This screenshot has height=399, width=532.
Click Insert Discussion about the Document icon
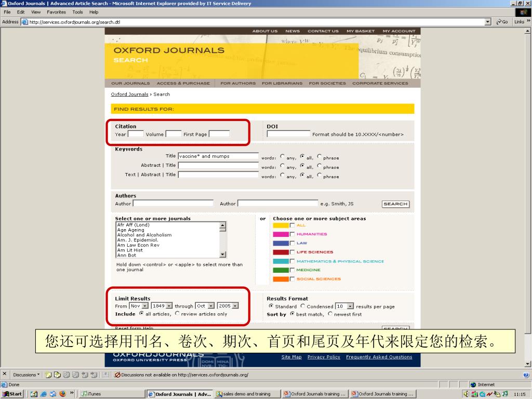click(x=57, y=375)
